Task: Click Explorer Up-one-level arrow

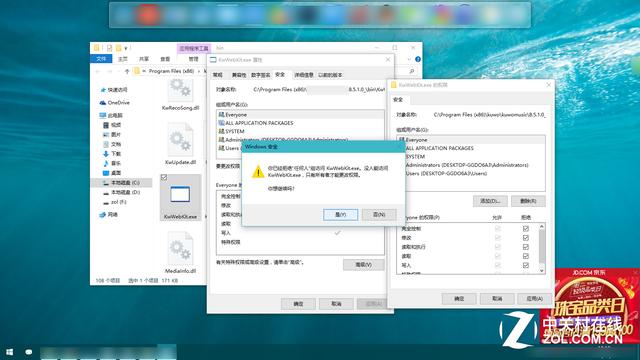Action: click(127, 71)
